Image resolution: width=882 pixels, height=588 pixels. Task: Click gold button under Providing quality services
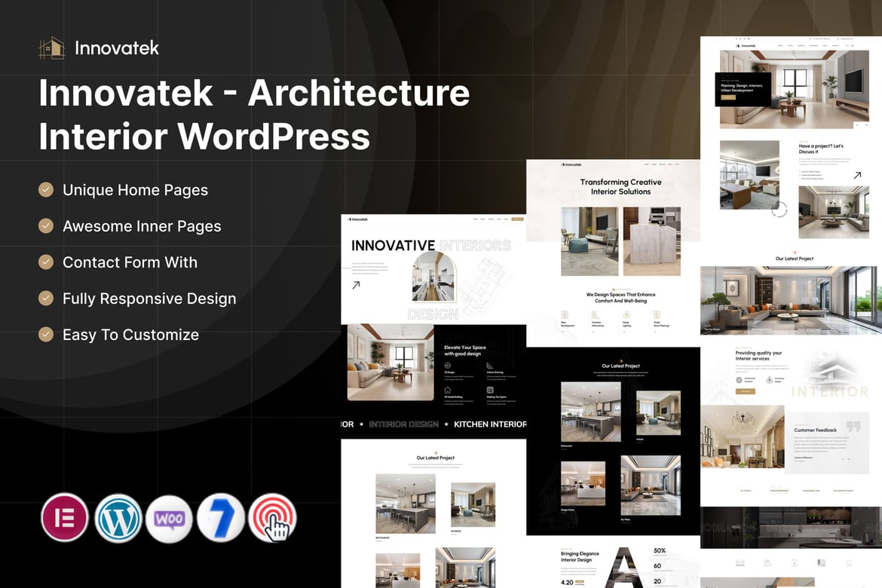pos(746,391)
